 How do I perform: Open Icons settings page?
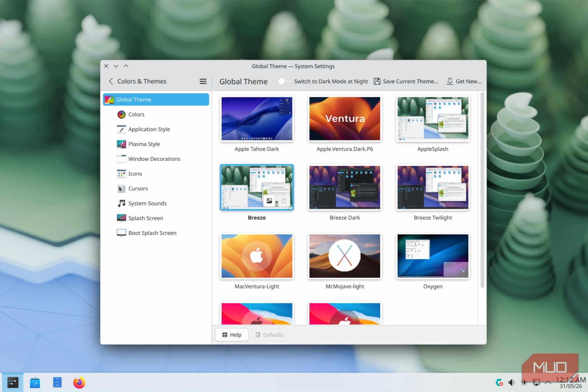click(x=156, y=174)
